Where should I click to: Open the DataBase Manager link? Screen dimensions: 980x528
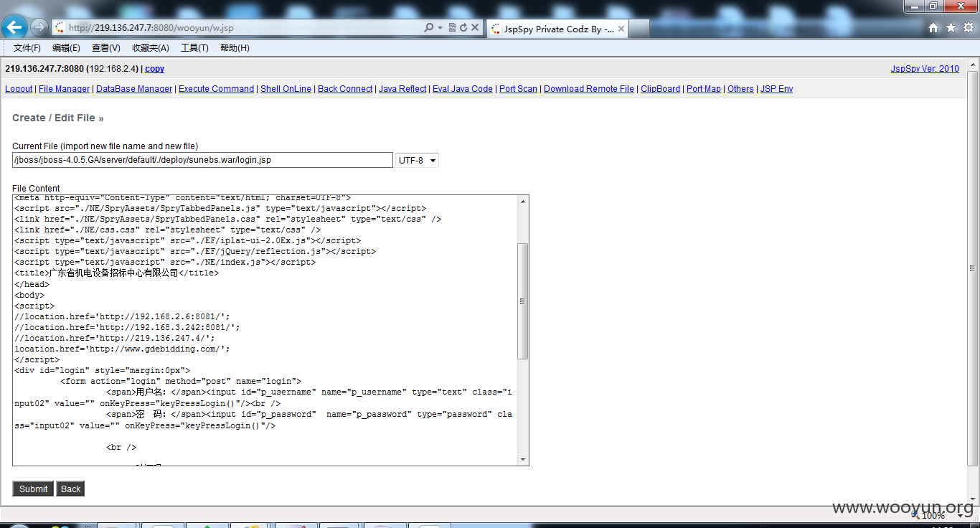(x=134, y=89)
